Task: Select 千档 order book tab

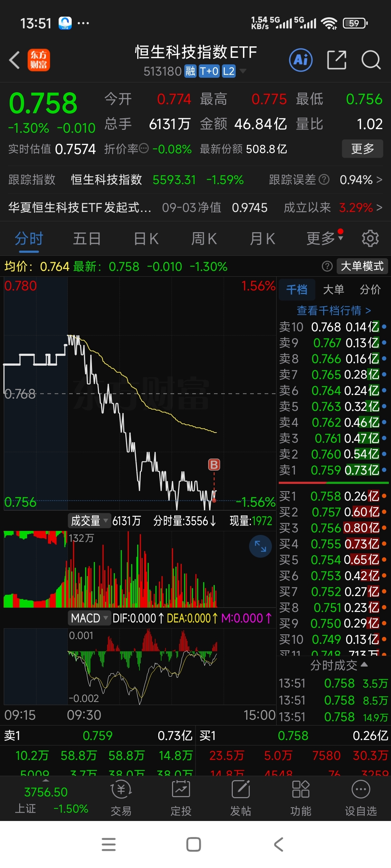Action: coord(297,289)
